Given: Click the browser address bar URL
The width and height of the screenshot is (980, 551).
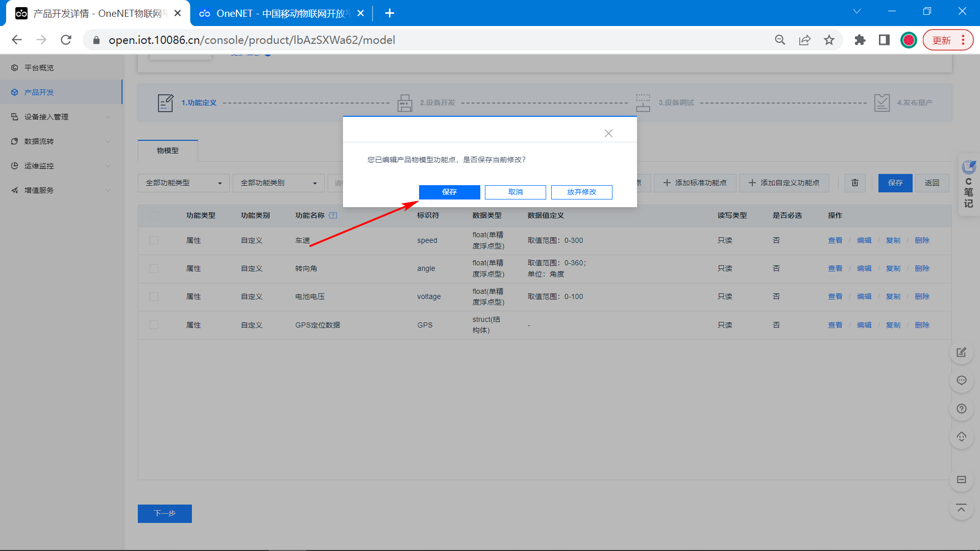Looking at the screenshot, I should 252,40.
